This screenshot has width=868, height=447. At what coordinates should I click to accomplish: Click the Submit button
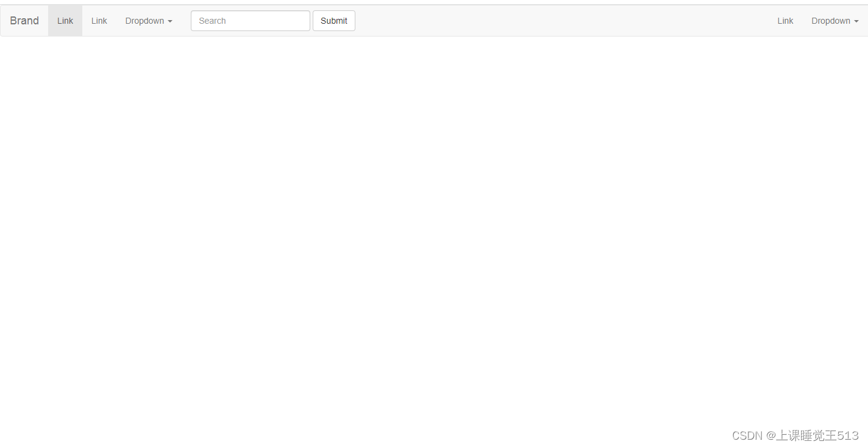point(334,21)
